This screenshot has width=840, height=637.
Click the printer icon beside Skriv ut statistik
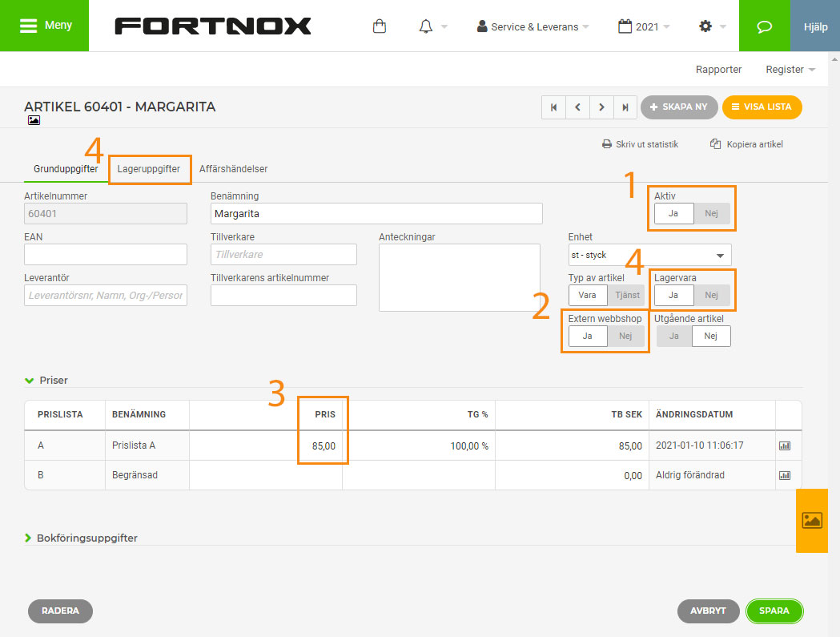pos(607,144)
